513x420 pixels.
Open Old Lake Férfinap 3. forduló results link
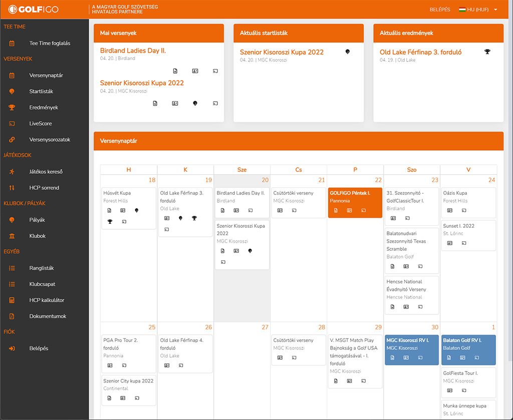click(420, 52)
